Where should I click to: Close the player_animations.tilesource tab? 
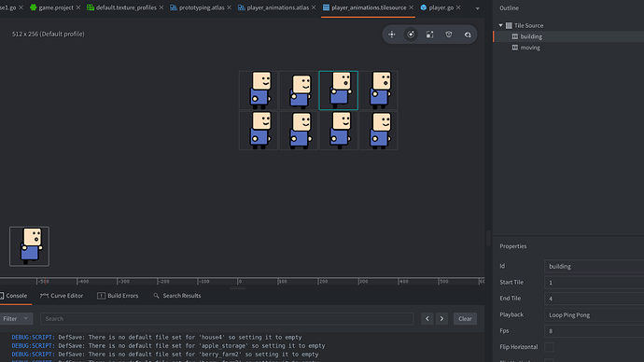click(x=411, y=7)
